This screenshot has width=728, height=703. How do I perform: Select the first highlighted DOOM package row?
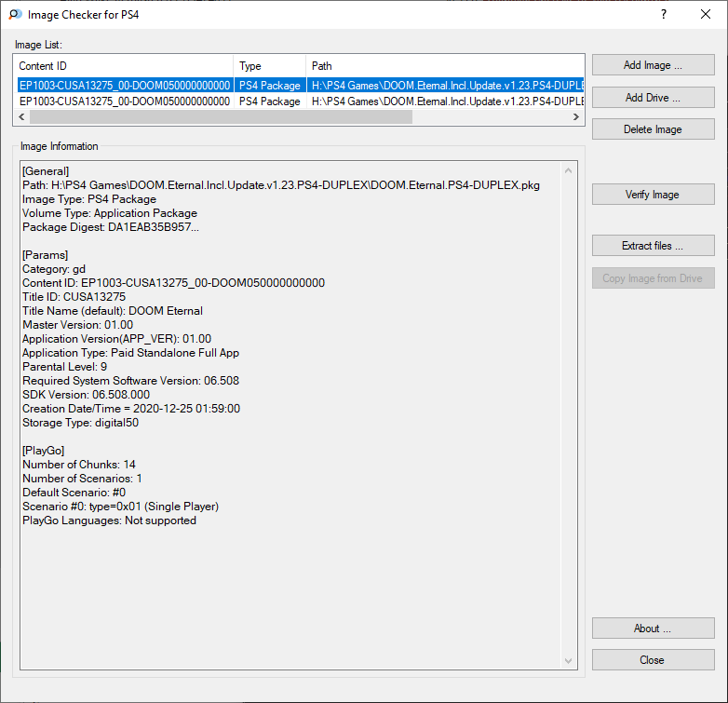301,86
